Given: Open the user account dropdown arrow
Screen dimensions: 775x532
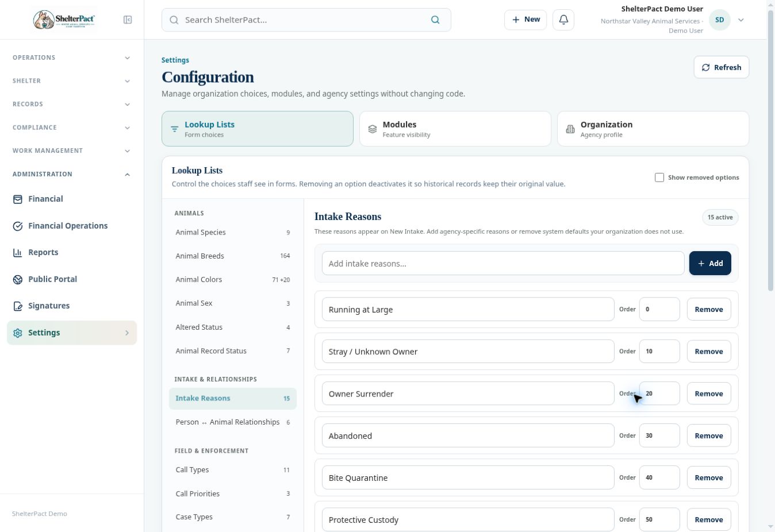Looking at the screenshot, I should (741, 20).
